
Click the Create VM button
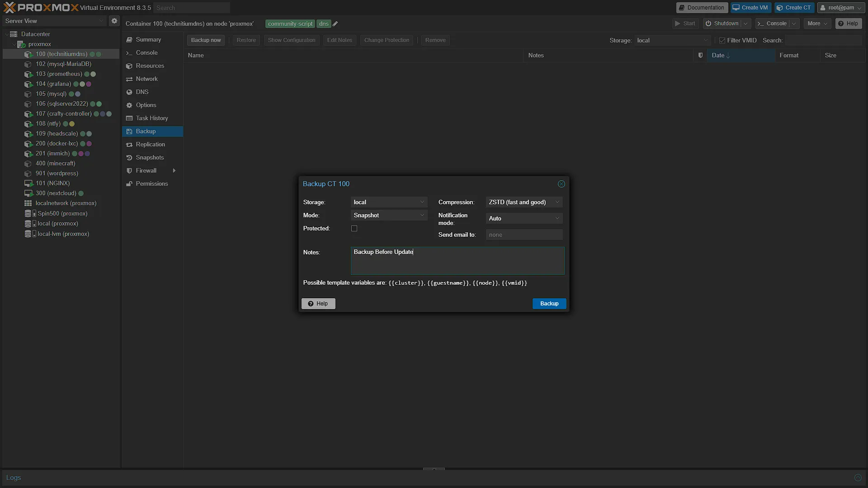click(x=750, y=8)
